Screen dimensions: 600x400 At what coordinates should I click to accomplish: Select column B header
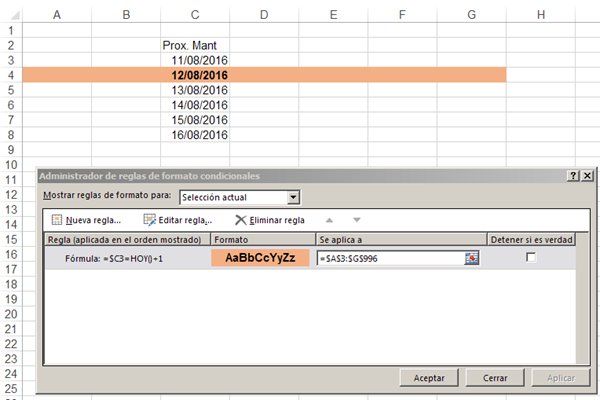(x=126, y=15)
